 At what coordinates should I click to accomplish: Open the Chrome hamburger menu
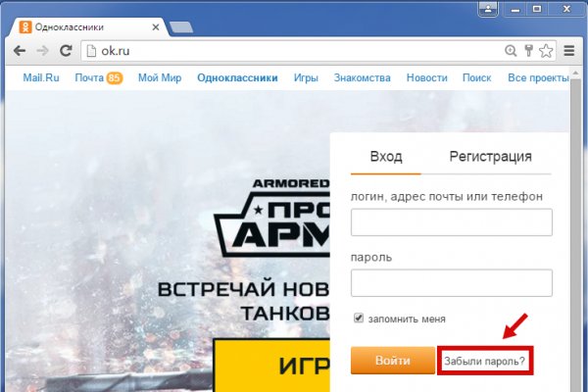[568, 50]
